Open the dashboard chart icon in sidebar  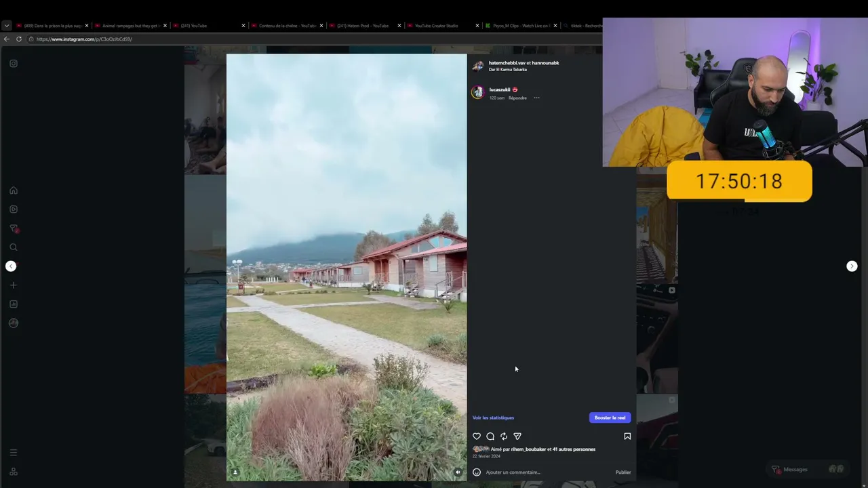coord(14,304)
